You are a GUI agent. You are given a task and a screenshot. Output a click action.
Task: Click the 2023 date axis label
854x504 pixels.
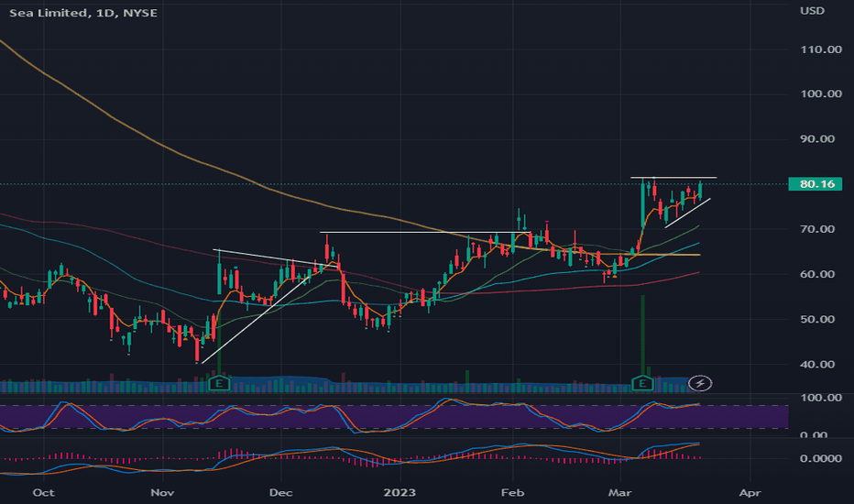click(x=400, y=493)
